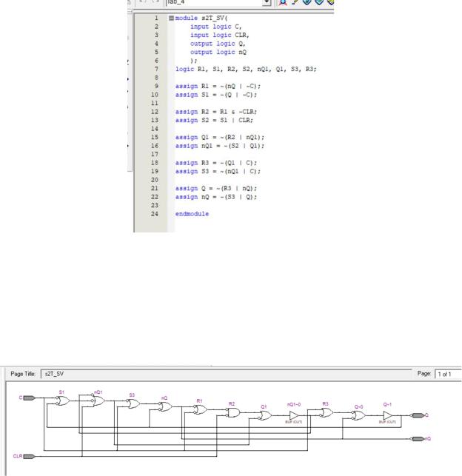Select the nQ output pin symbol

coord(418,439)
